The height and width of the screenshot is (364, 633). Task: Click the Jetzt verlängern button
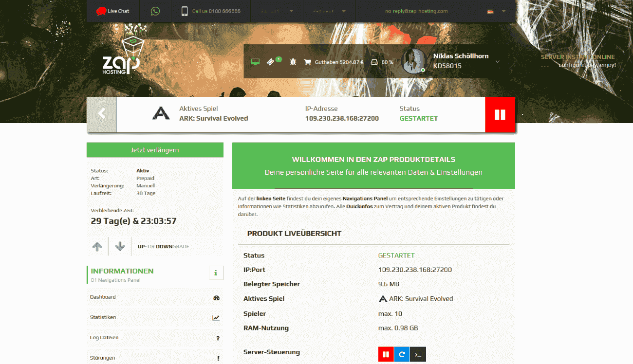(155, 150)
